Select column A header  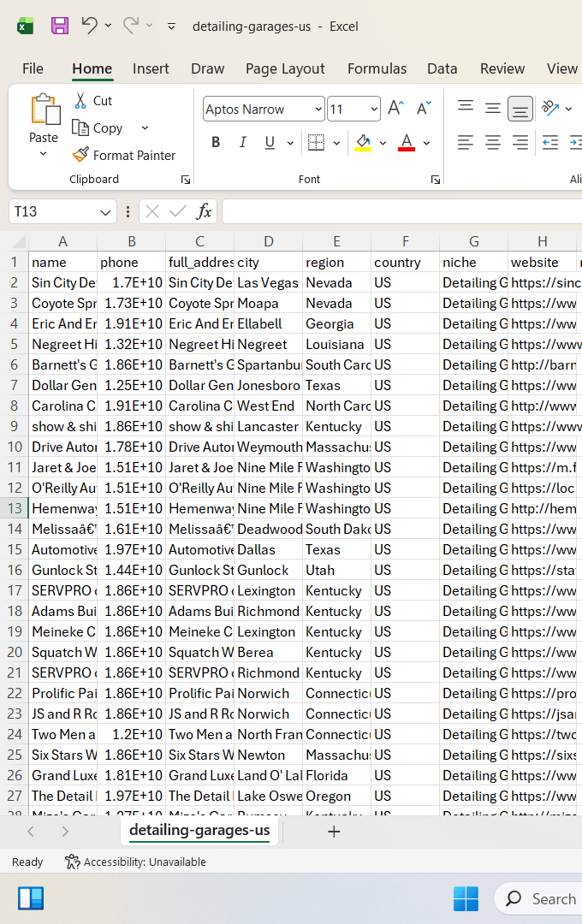pyautogui.click(x=63, y=241)
